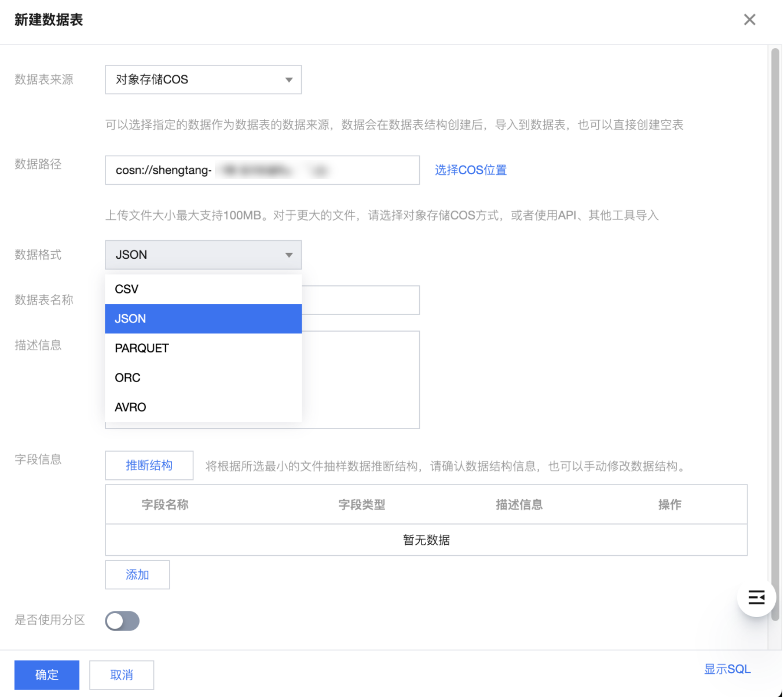Toggle the 是否使用分区 switch
This screenshot has height=697, width=784.
pyautogui.click(x=122, y=621)
